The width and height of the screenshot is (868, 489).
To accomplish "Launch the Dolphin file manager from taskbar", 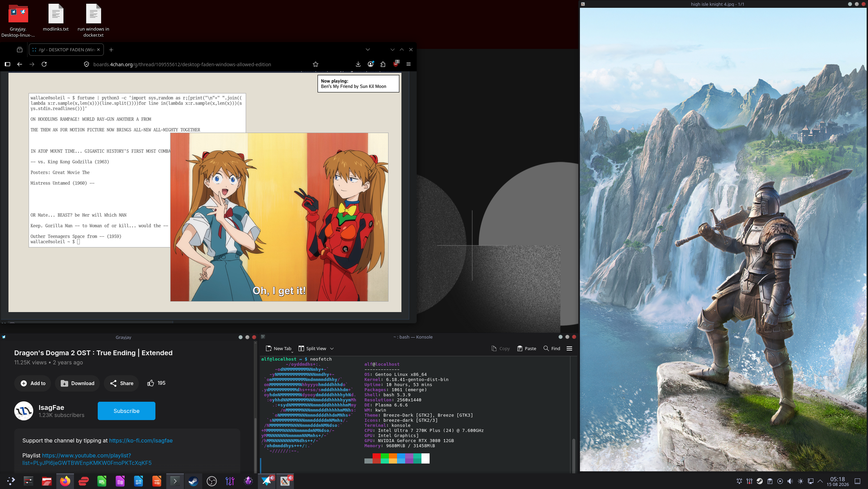I will click(x=47, y=481).
